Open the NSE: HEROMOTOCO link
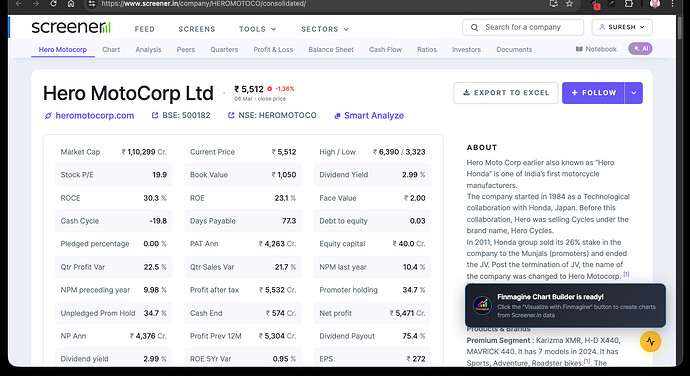 pyautogui.click(x=277, y=115)
